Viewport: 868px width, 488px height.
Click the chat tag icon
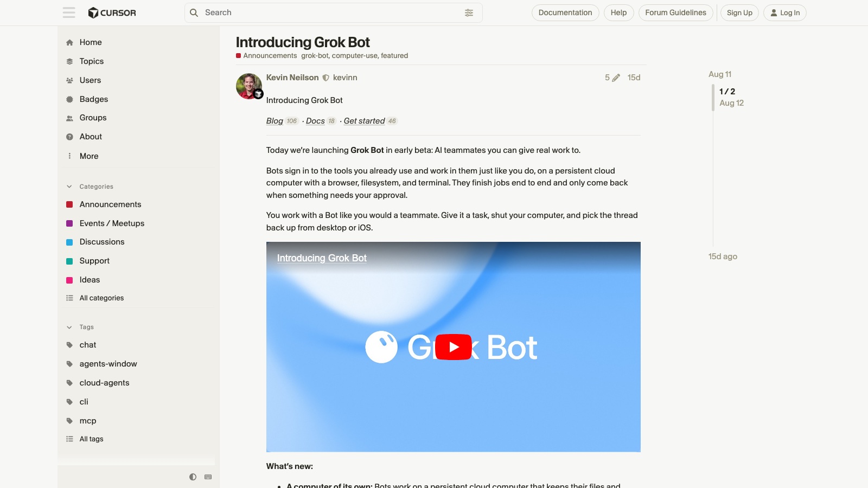pos(69,345)
